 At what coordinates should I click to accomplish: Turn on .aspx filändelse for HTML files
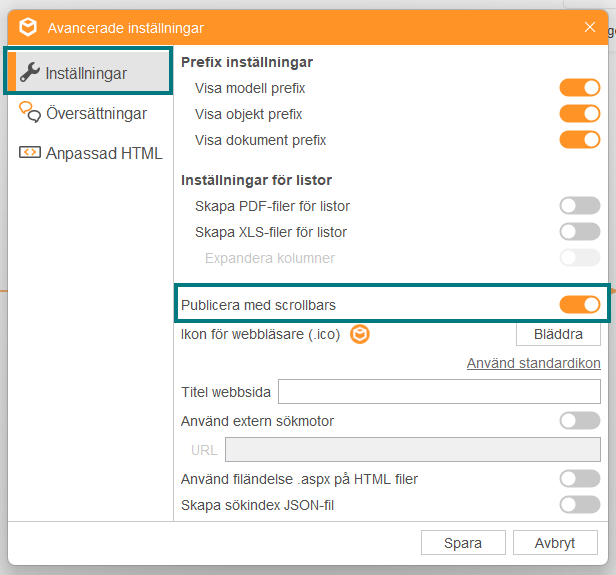coord(580,479)
